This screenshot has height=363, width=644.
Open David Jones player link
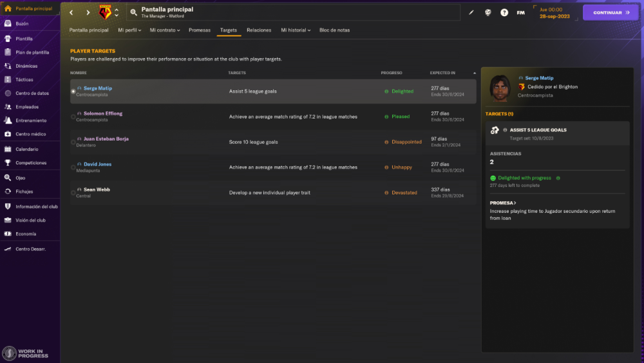point(97,164)
